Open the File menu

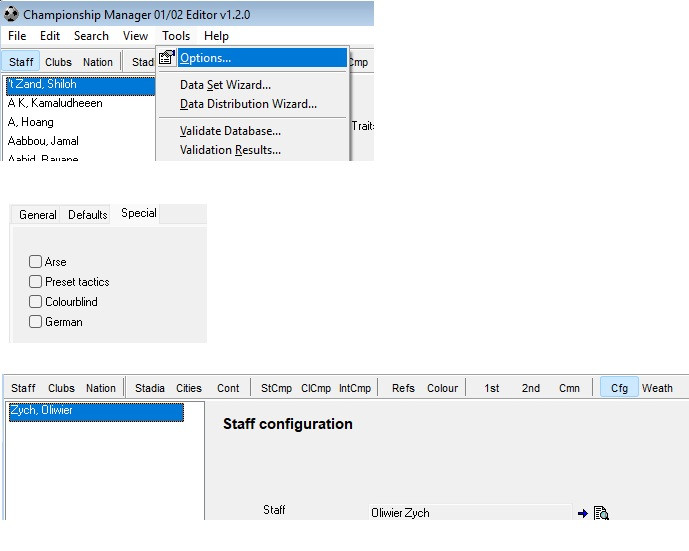[x=17, y=36]
